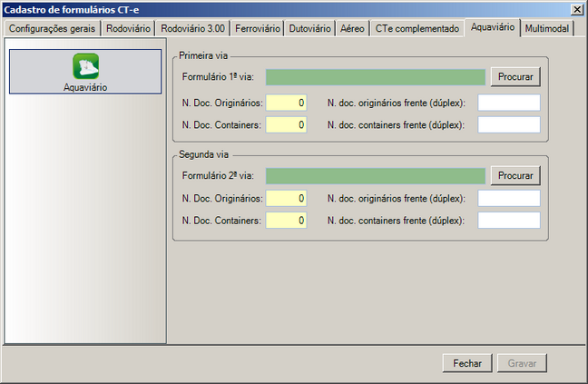Click the Fechar button
588x384 pixels.
pos(467,363)
